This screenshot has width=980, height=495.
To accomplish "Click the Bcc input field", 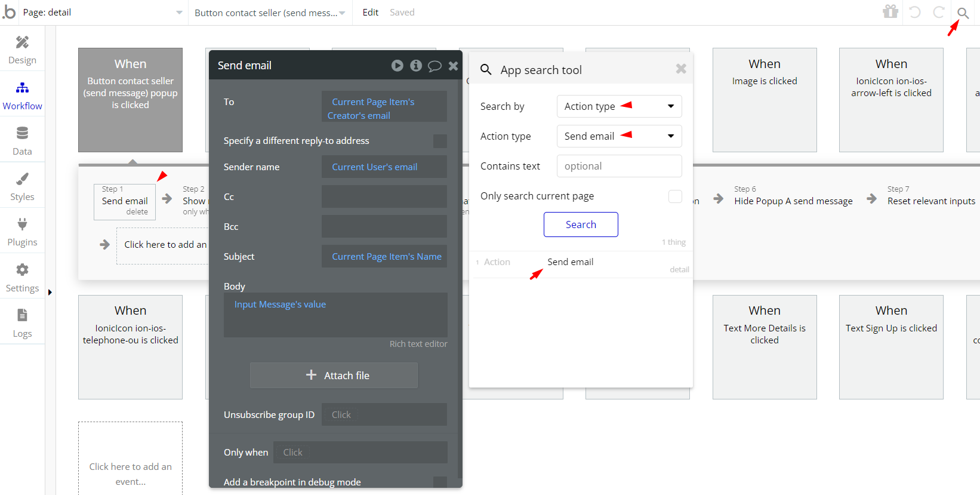I will pyautogui.click(x=384, y=226).
